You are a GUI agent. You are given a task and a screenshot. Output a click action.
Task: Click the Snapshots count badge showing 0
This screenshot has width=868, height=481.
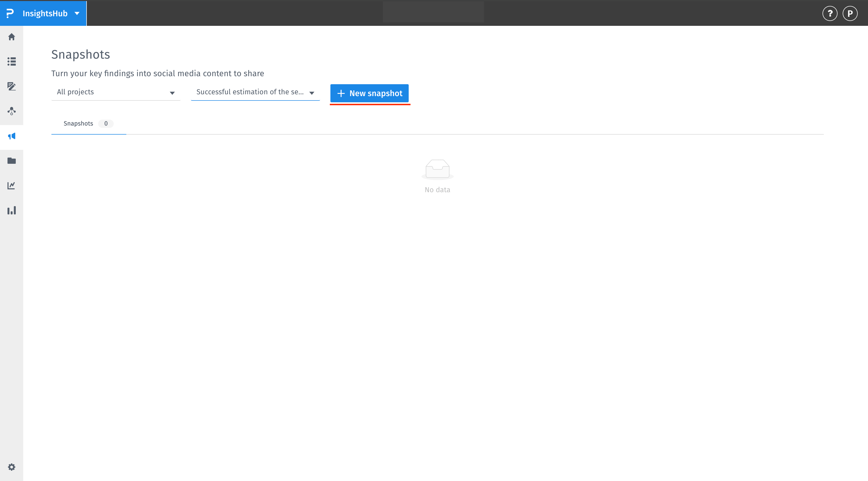pos(106,124)
